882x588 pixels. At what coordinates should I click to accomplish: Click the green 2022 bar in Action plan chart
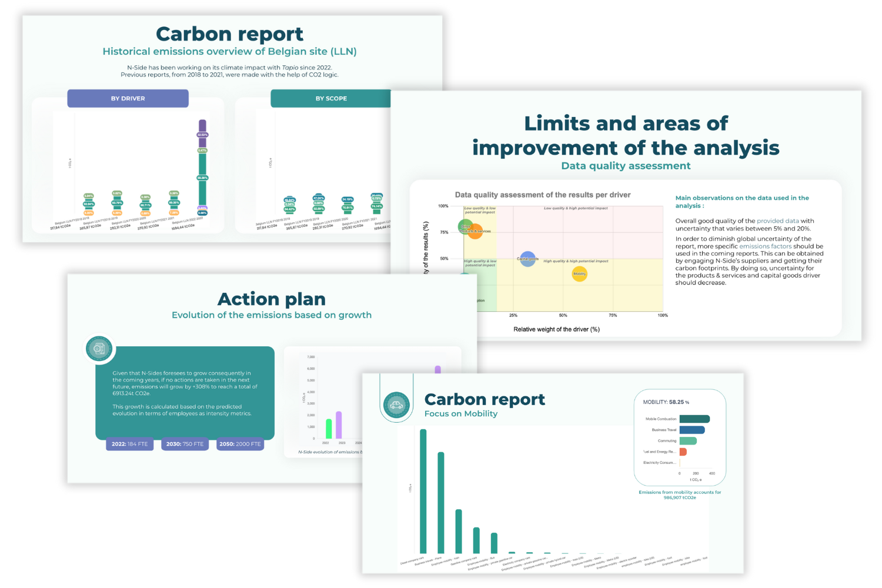pyautogui.click(x=329, y=429)
